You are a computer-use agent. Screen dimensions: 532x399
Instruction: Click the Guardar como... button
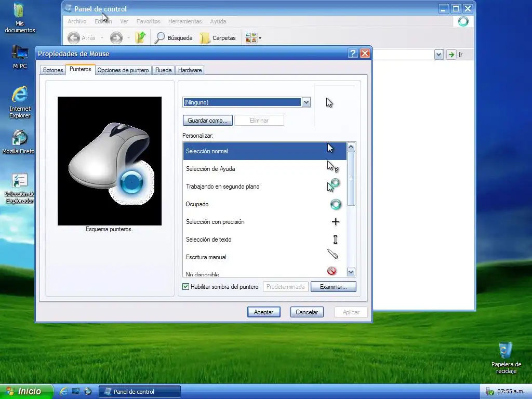click(x=208, y=121)
